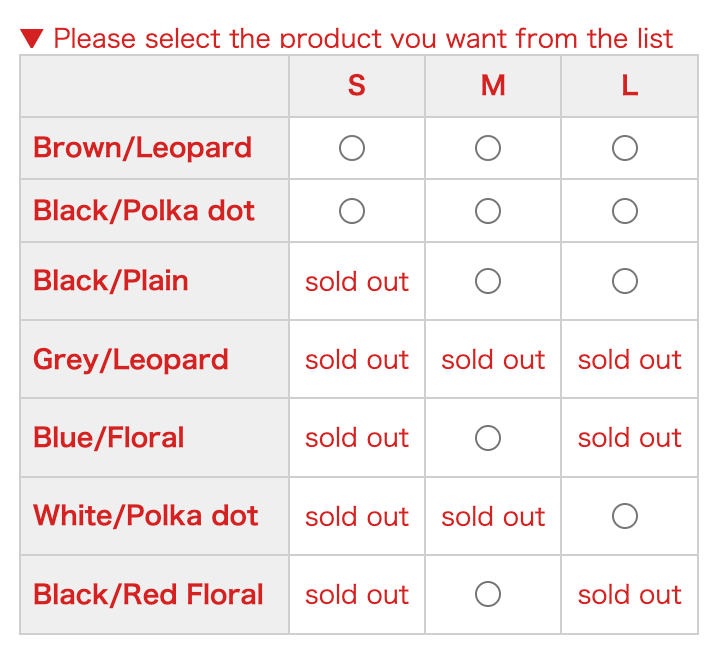
Task: Pick Black/Polka dot in size S
Action: (x=352, y=211)
